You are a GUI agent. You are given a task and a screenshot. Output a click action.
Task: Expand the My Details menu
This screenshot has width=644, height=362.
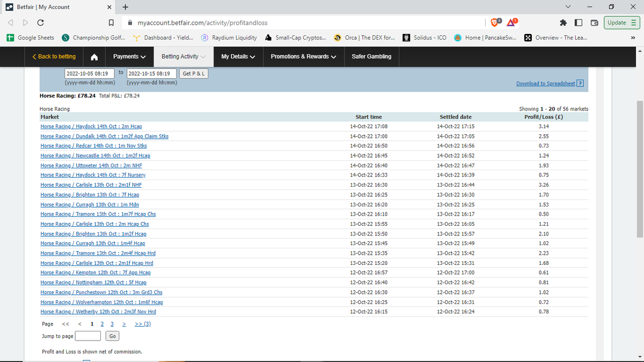(238, 57)
